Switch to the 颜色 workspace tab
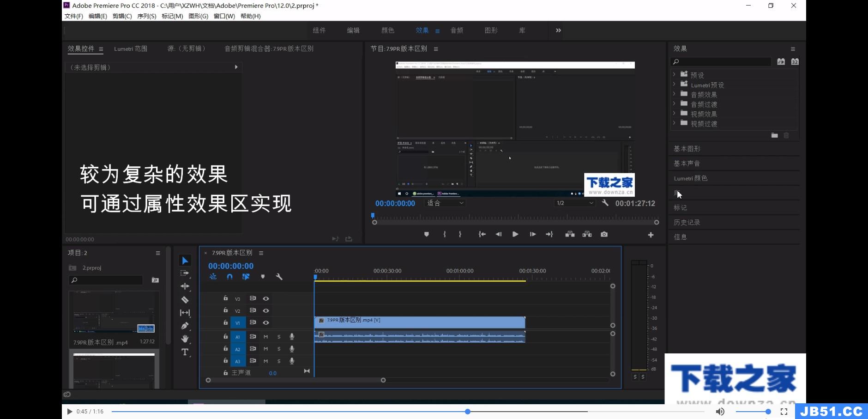 388,30
